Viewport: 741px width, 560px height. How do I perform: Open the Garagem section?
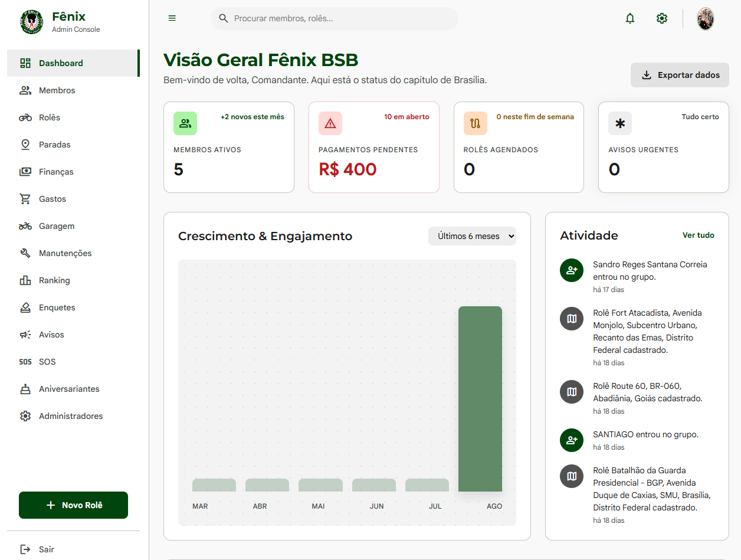point(73,226)
